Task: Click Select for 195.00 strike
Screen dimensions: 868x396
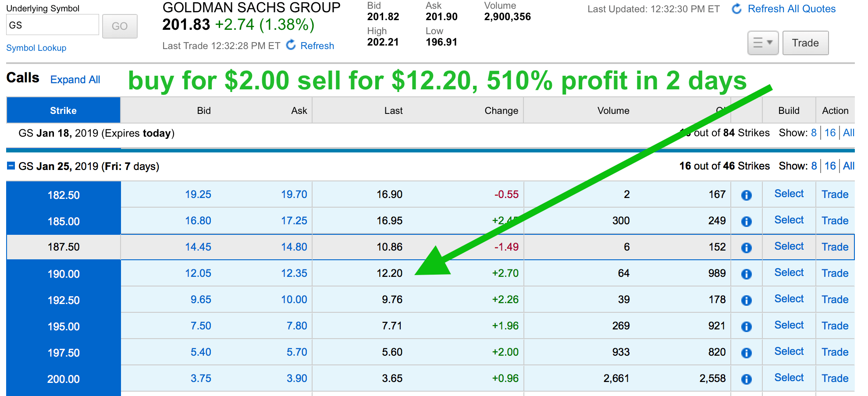Action: pos(789,325)
